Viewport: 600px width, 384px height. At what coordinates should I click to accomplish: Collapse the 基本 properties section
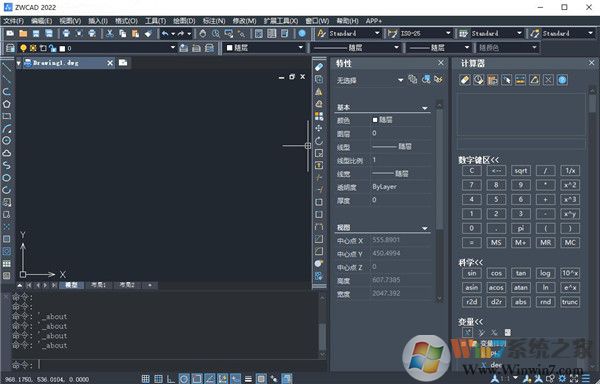click(x=425, y=108)
